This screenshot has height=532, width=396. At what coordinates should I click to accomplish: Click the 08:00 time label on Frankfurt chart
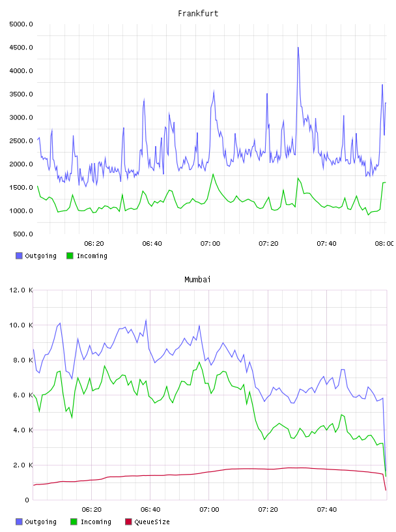click(384, 244)
